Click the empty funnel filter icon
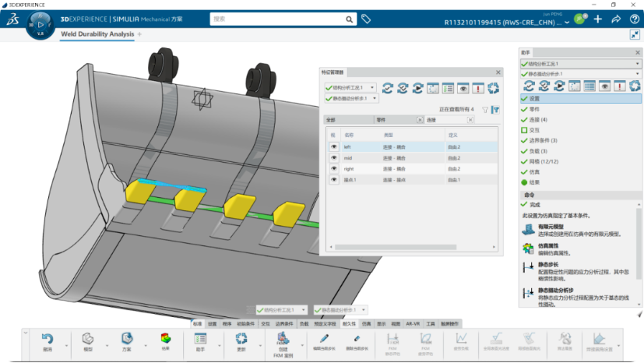 click(485, 110)
